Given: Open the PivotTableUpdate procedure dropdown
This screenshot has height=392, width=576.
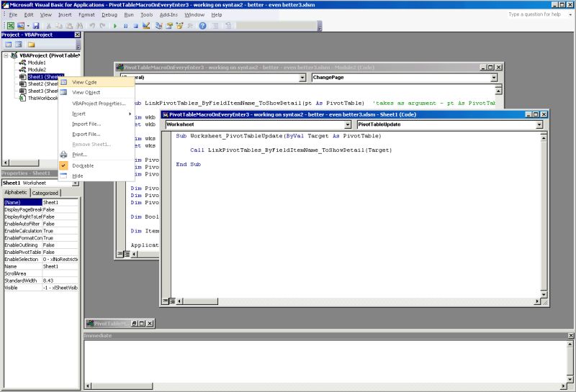Looking at the screenshot, I should coord(539,125).
